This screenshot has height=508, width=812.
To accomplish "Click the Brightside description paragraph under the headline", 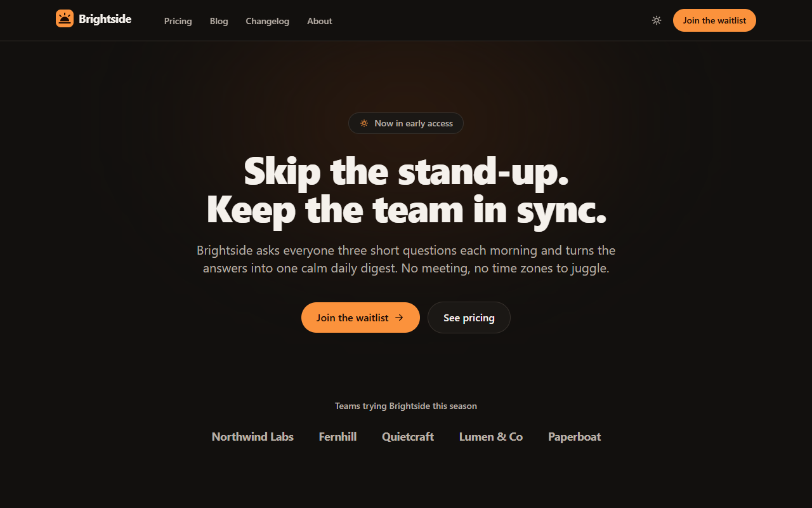I will [406, 259].
